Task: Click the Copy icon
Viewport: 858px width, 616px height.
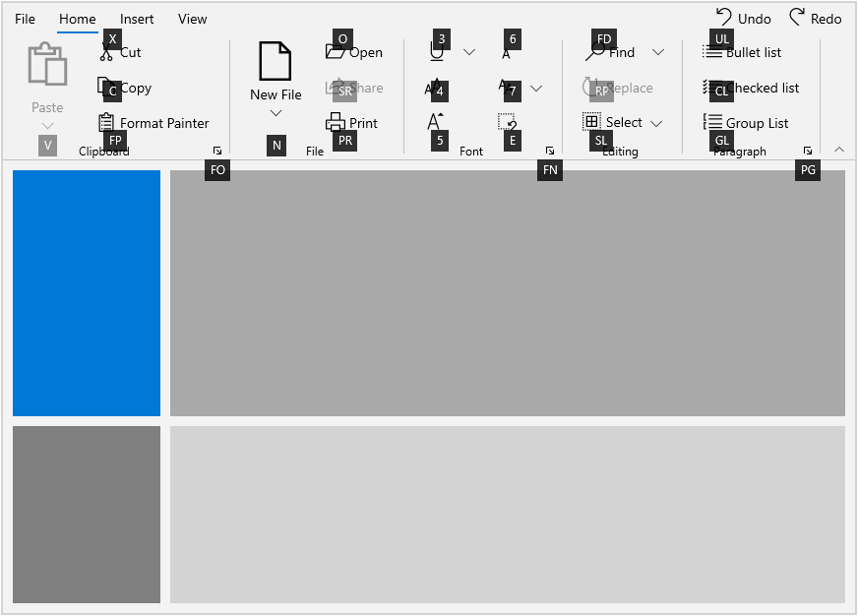Action: (131, 88)
